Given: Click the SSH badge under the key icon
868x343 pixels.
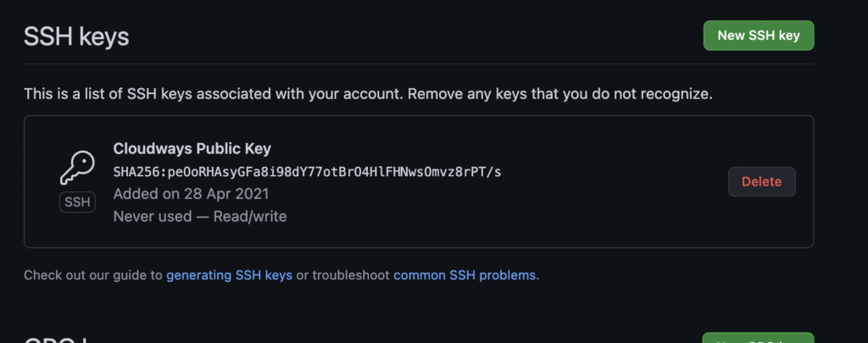Looking at the screenshot, I should (x=77, y=203).
